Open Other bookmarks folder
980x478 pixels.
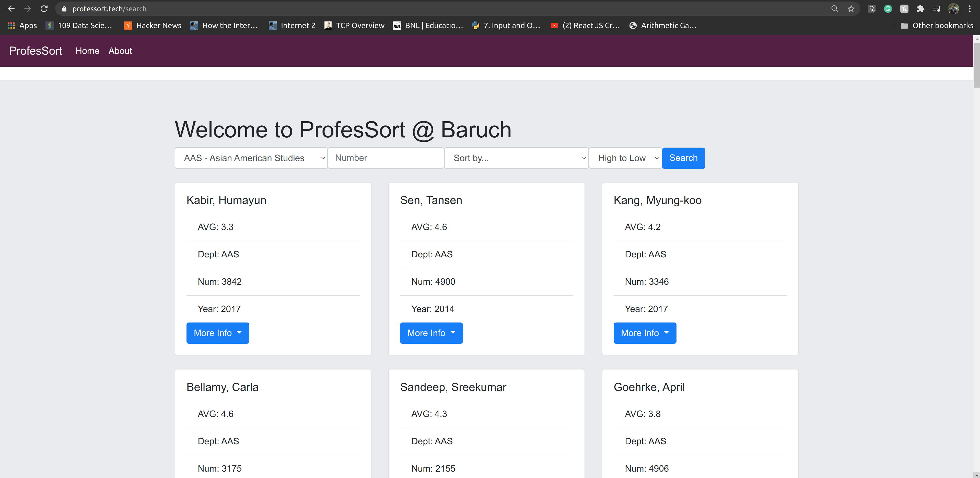tap(937, 26)
